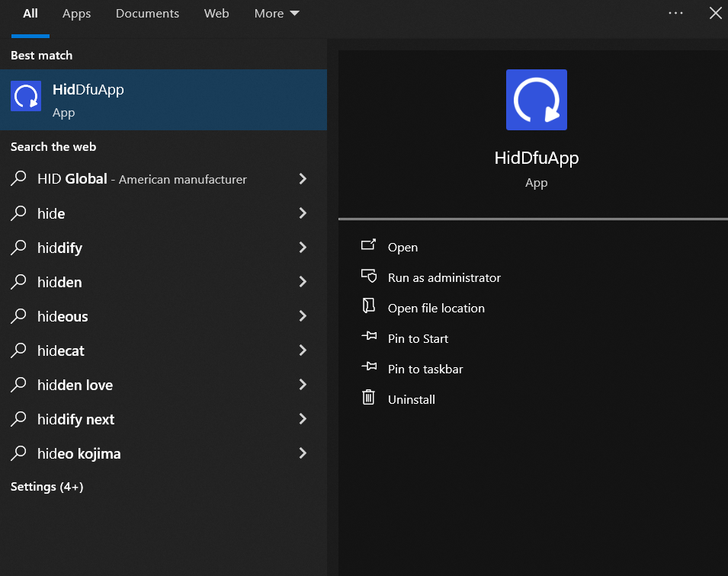The image size is (728, 576).
Task: Click the Uninstall trash can icon
Action: coord(369,398)
